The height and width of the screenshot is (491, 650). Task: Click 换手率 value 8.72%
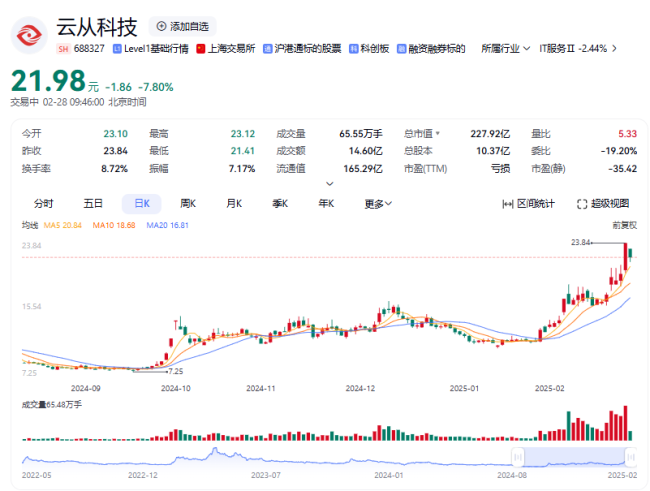click(114, 168)
